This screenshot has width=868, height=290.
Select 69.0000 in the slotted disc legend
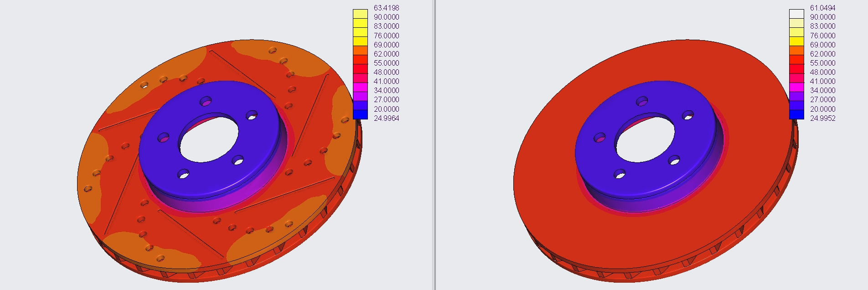click(386, 45)
